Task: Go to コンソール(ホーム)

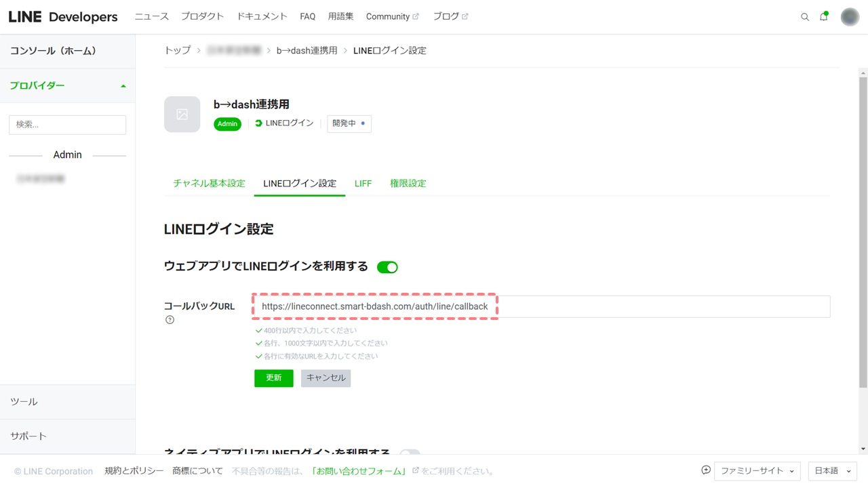Action: coord(67,51)
